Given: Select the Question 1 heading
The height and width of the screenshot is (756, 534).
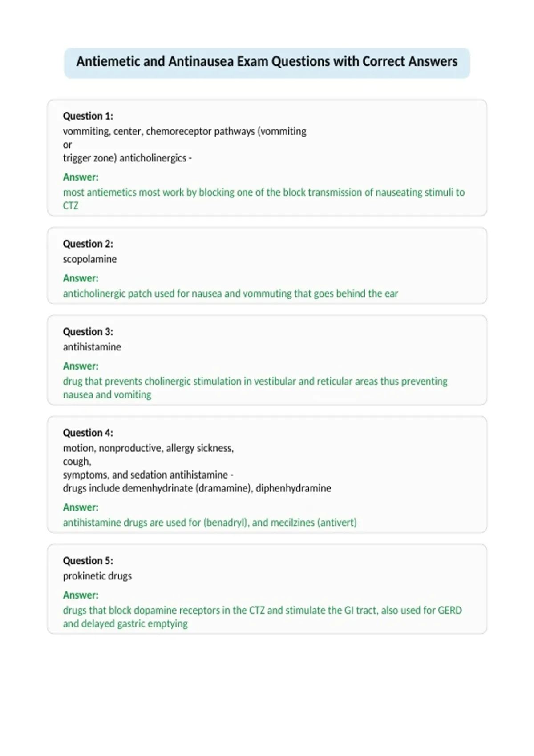Looking at the screenshot, I should tap(88, 116).
